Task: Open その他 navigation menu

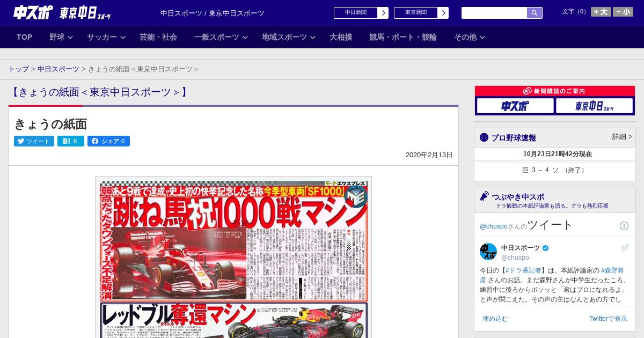Action: pyautogui.click(x=465, y=37)
